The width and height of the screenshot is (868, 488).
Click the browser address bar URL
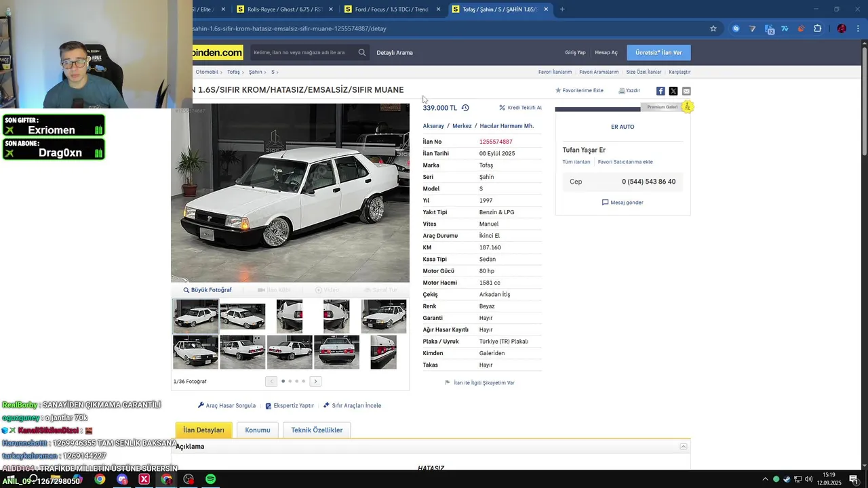290,28
